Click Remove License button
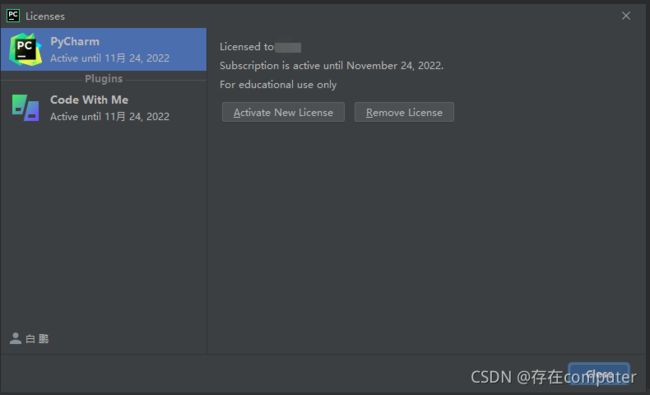Viewport: 650px width, 395px height. pos(404,112)
